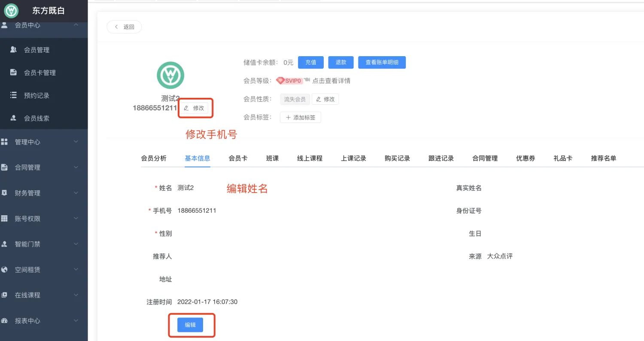This screenshot has height=341, width=644.
Task: Switch to the 会员卡 tab
Action: pyautogui.click(x=238, y=158)
